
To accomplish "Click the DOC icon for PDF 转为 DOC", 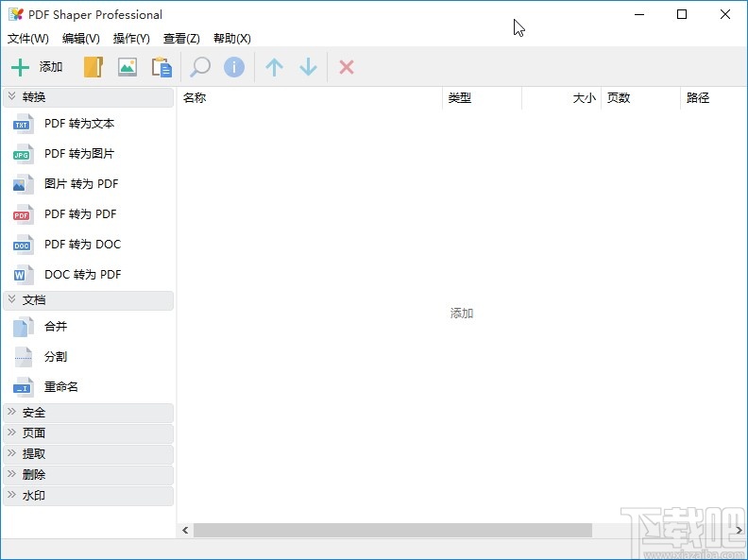I will 23,245.
